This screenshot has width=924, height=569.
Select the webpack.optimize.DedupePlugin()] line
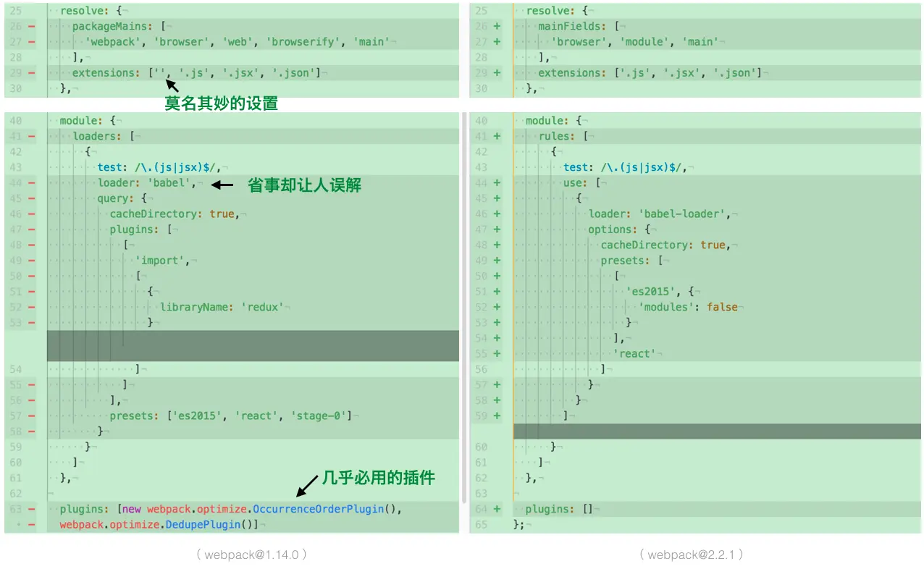pyautogui.click(x=159, y=524)
